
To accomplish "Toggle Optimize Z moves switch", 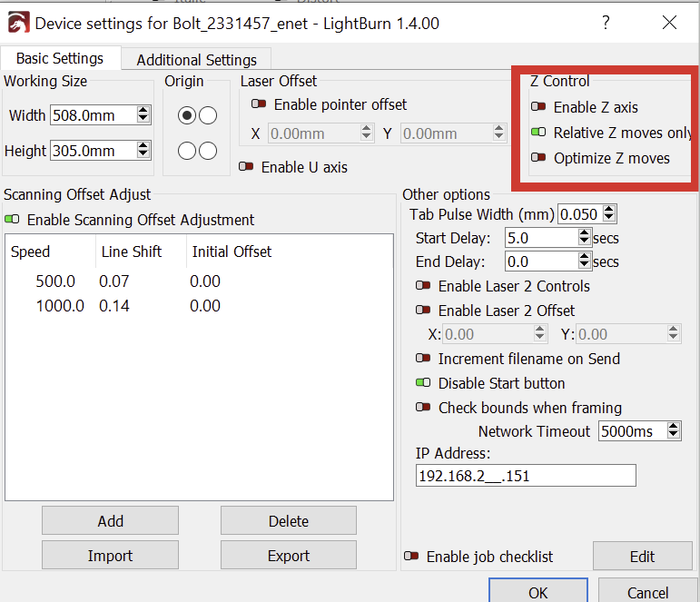I will (538, 157).
